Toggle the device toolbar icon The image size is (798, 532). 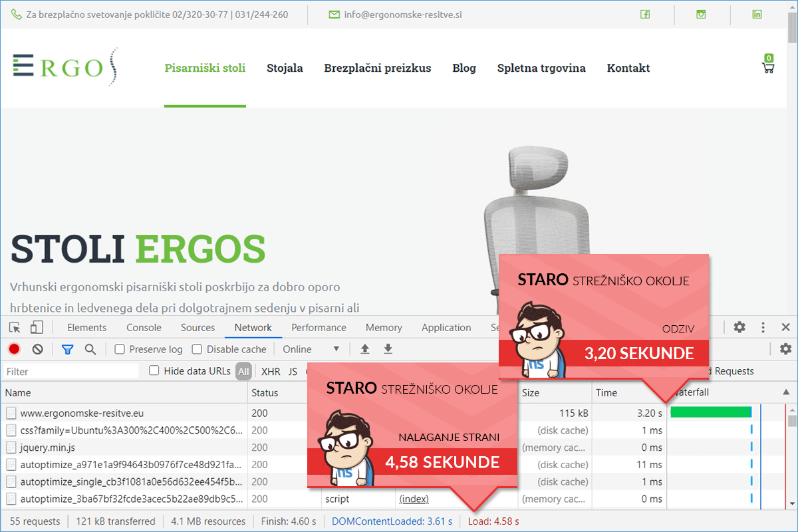pyautogui.click(x=37, y=327)
